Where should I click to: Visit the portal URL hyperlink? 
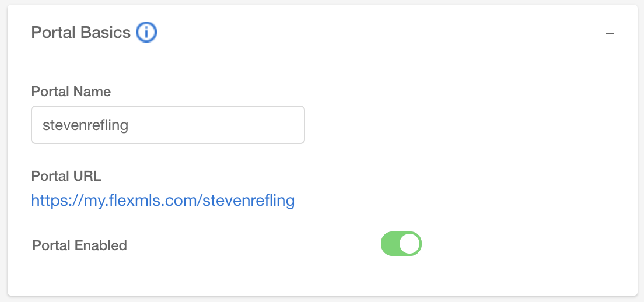[163, 200]
